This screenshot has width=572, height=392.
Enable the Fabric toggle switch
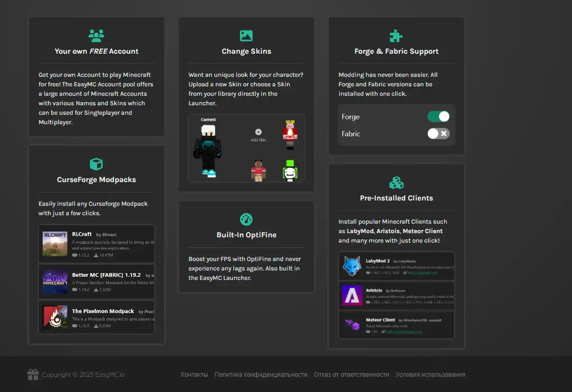tap(438, 134)
